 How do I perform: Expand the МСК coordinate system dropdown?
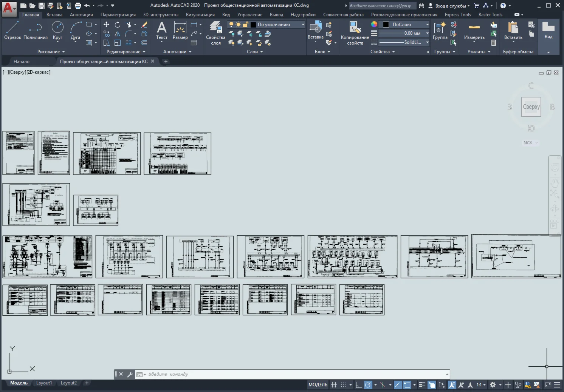click(x=530, y=143)
